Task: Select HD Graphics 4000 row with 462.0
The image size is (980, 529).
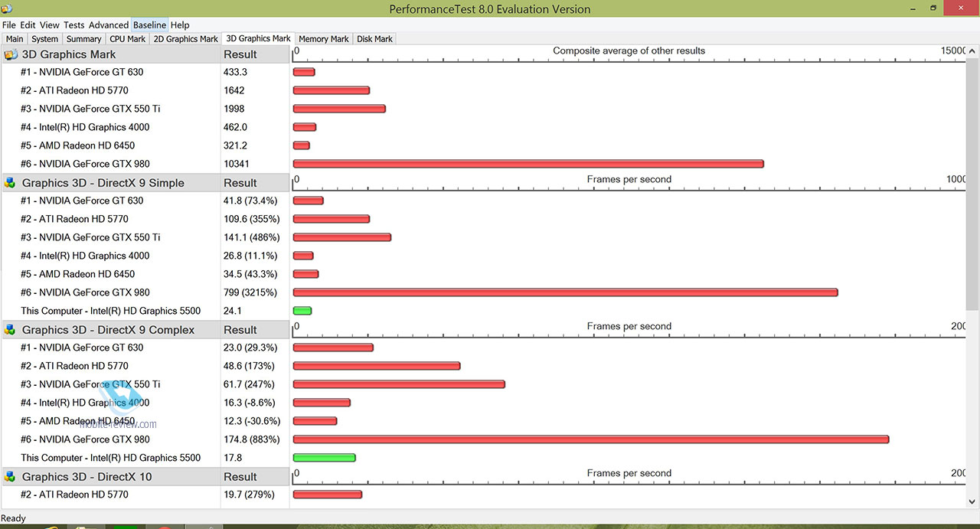Action: pos(85,127)
